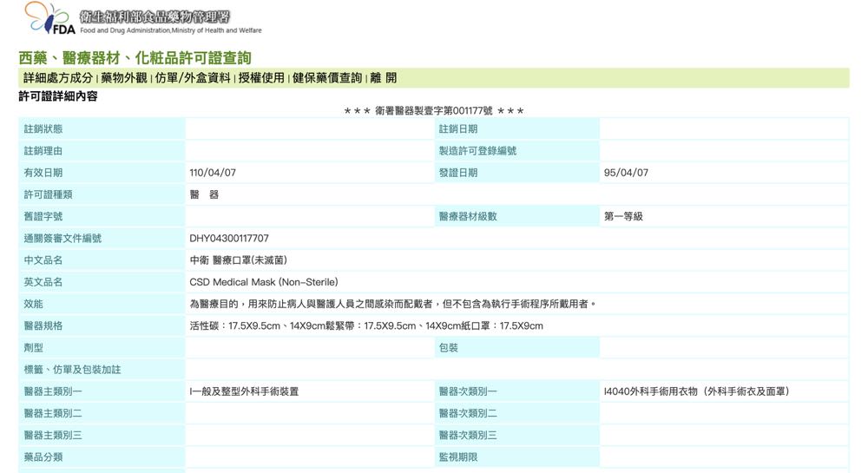This screenshot has height=473, width=868.
Task: Click the 標籤、仿單及包裝加註 label
Action: [x=72, y=370]
